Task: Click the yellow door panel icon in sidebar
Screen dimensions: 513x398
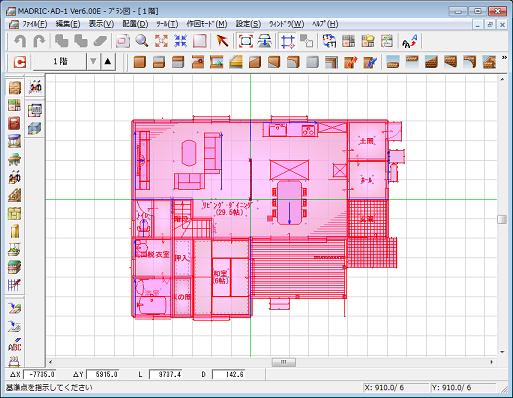Action: (14, 231)
